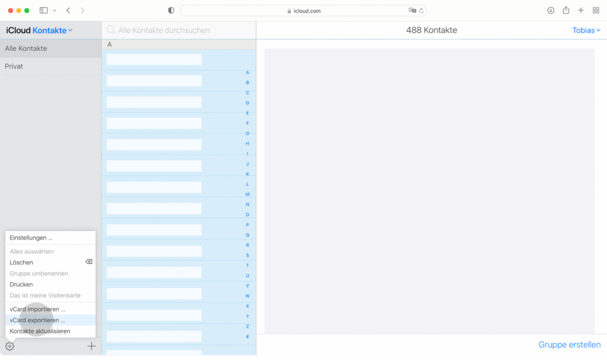Screen dimensions: 607x364
Task: Click the lock icon in address bar
Action: coord(289,11)
